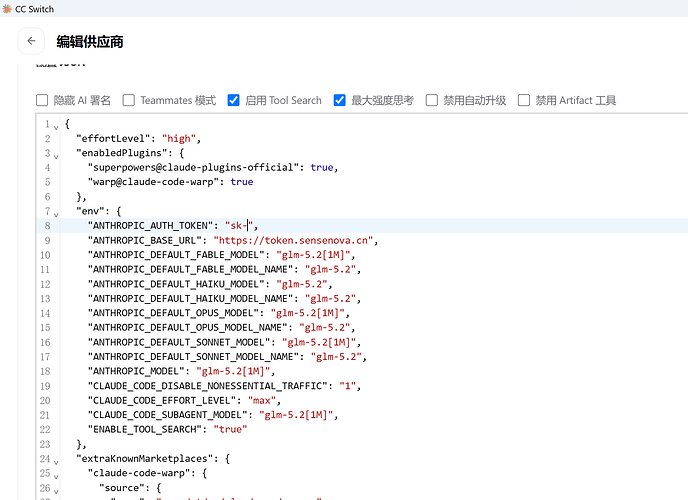Check the 禁用 Artifact 工具 checkbox
Screen dimensions: 688x500
pyautogui.click(x=524, y=100)
